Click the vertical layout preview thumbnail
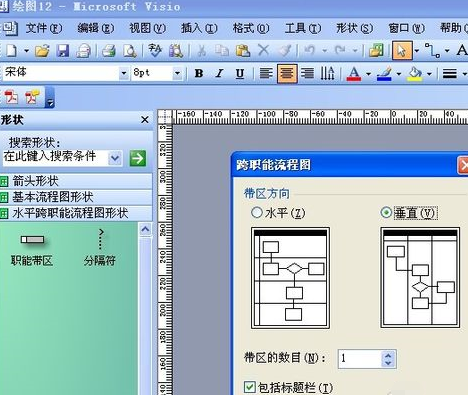 (x=420, y=278)
